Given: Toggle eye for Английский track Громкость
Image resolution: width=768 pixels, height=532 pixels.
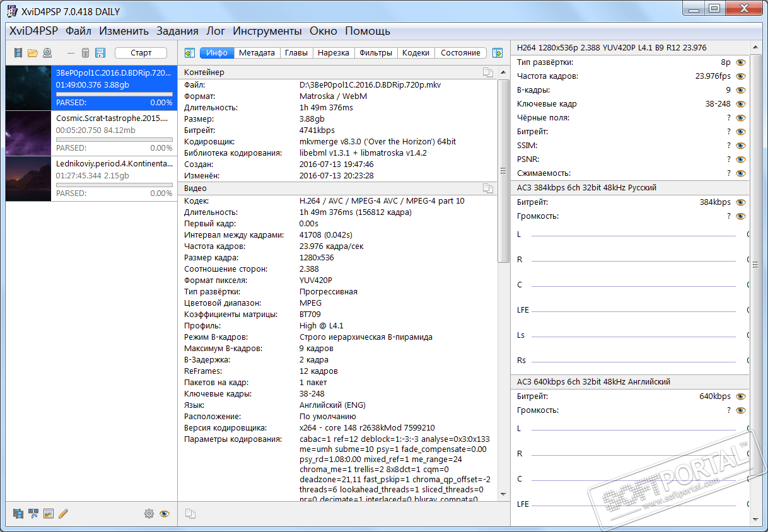Looking at the screenshot, I should click(740, 410).
